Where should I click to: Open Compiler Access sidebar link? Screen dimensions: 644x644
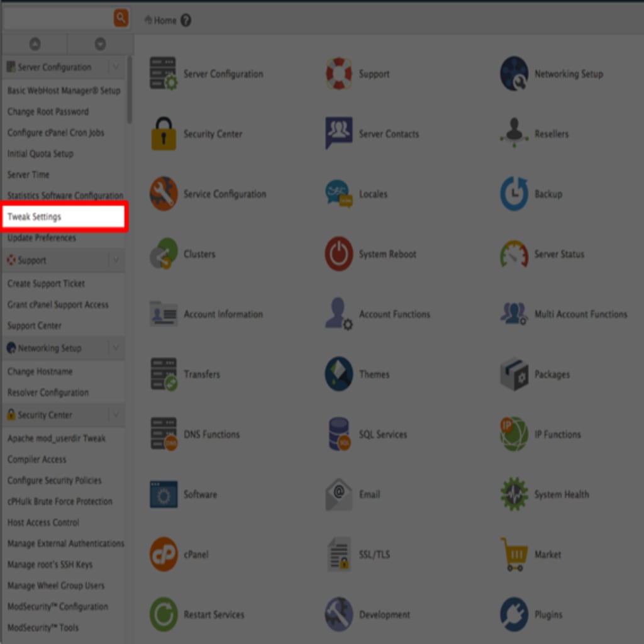[36, 459]
